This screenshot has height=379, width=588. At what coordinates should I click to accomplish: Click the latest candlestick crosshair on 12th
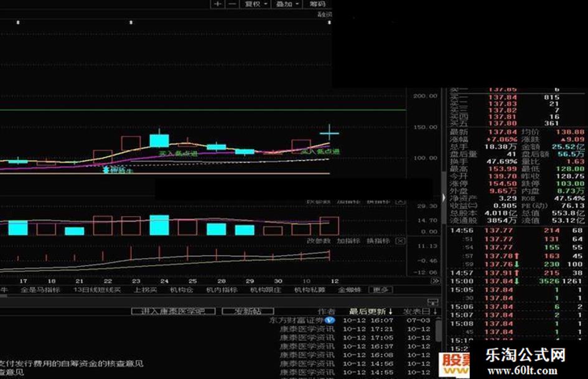tap(329, 133)
